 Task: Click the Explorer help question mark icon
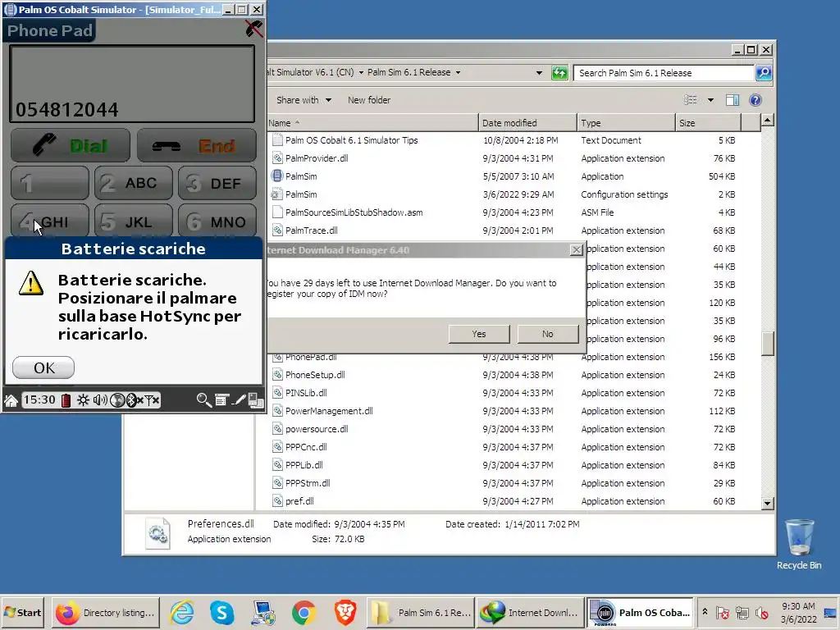point(756,100)
